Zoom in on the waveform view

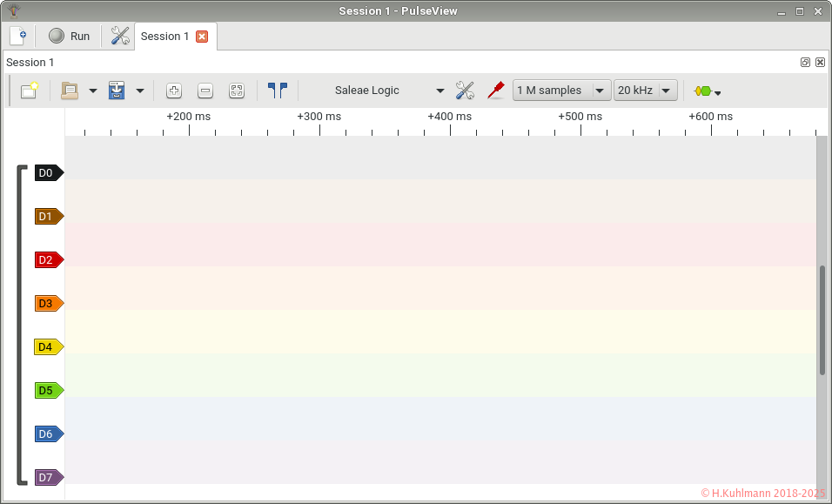(x=174, y=91)
